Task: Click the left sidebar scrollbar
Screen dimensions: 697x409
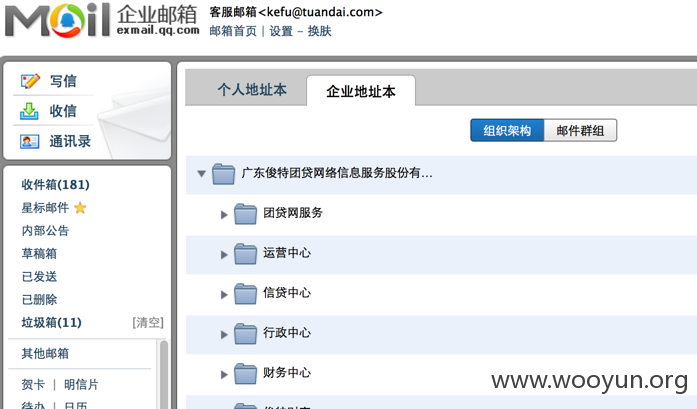Action: 164,374
